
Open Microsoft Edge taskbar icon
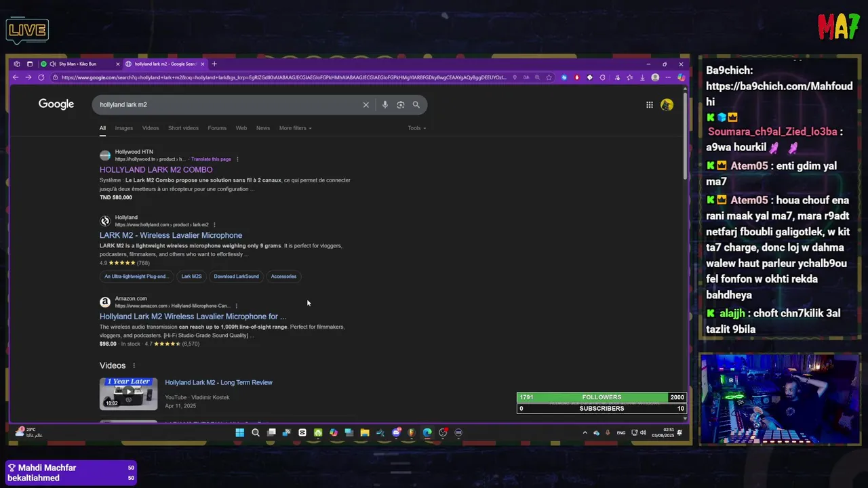coord(427,432)
